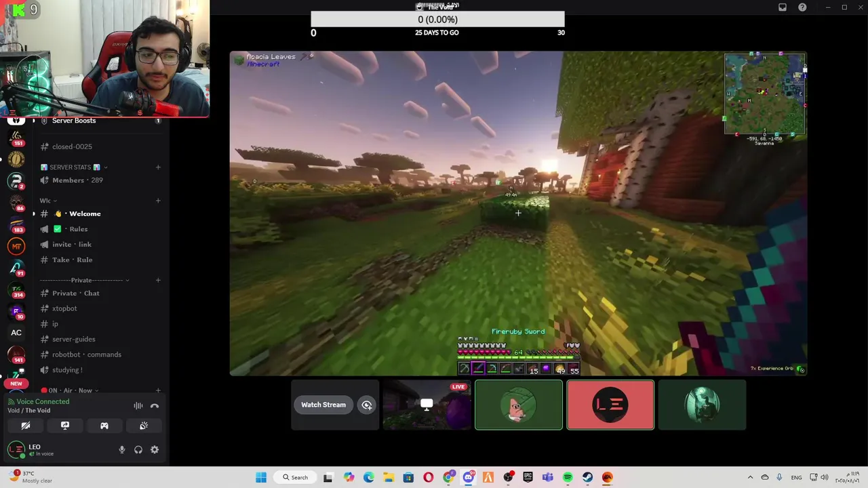The height and width of the screenshot is (488, 868).
Task: Join the studying ! voice channel
Action: [67, 370]
